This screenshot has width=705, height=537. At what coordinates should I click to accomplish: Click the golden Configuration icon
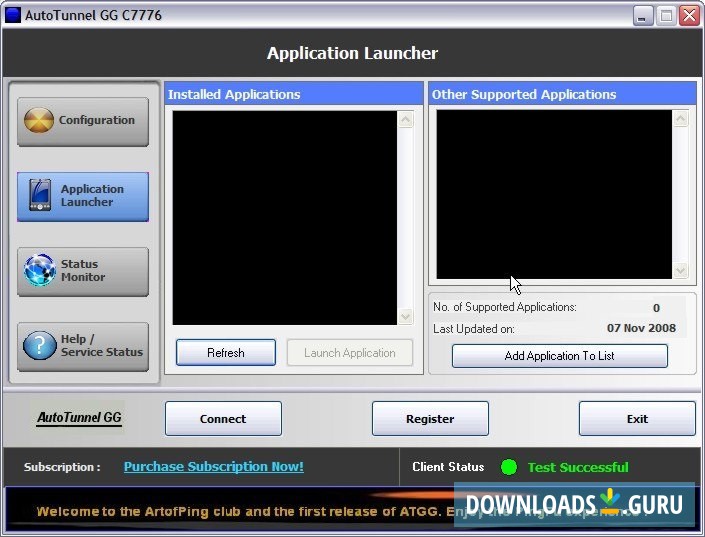39,121
